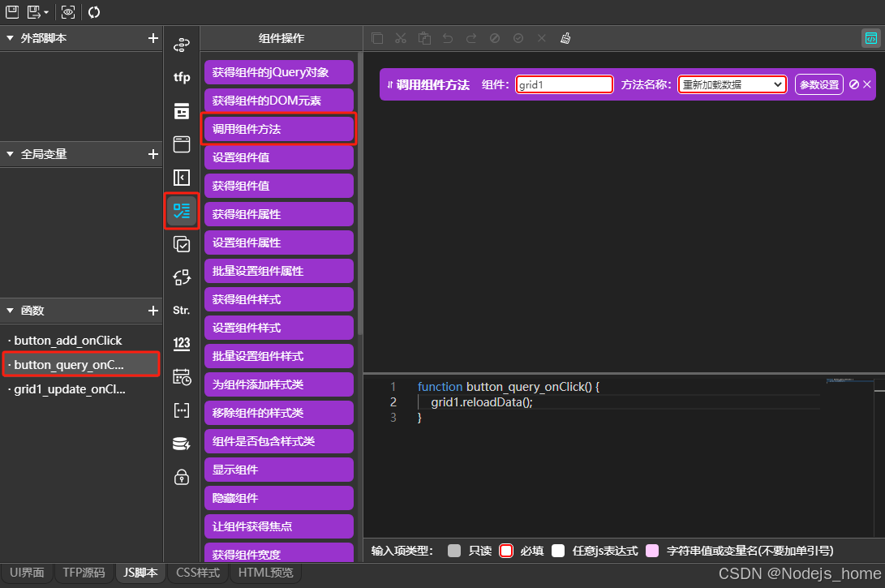Add a new global variable (全局变量 plus)
Viewport: 885px width, 588px height.
coord(153,154)
